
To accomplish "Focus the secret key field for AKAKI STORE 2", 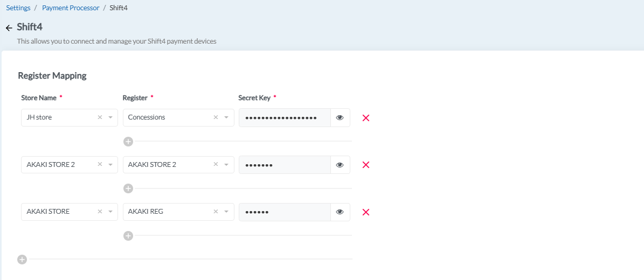I will [x=285, y=165].
